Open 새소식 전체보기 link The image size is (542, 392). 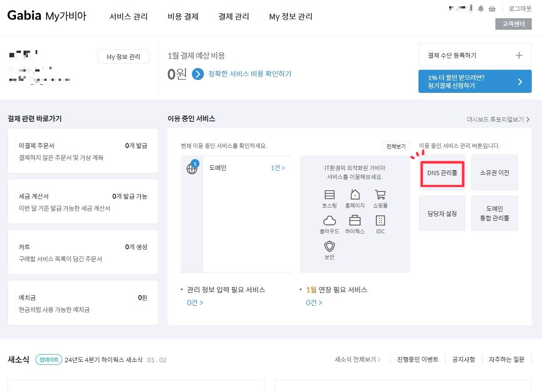coord(358,360)
